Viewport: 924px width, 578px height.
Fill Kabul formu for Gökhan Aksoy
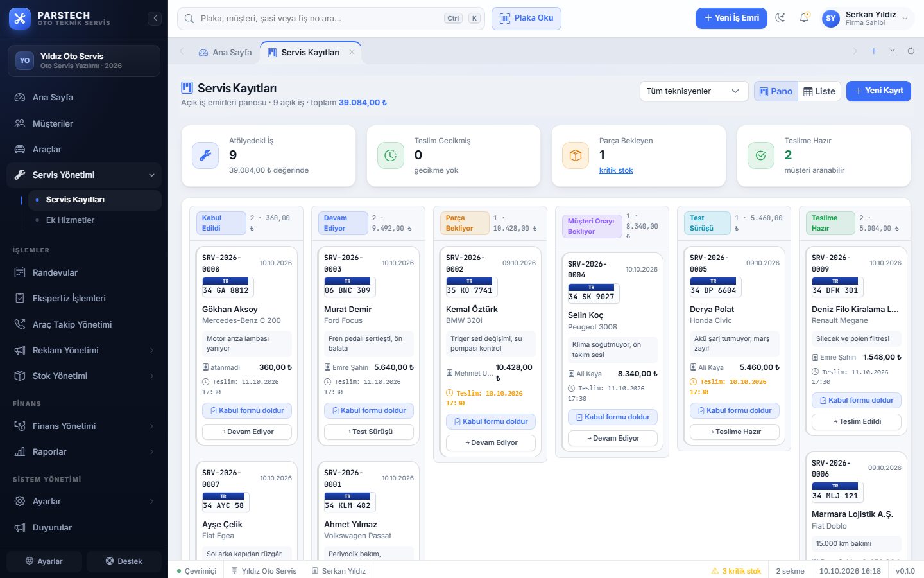click(x=247, y=410)
